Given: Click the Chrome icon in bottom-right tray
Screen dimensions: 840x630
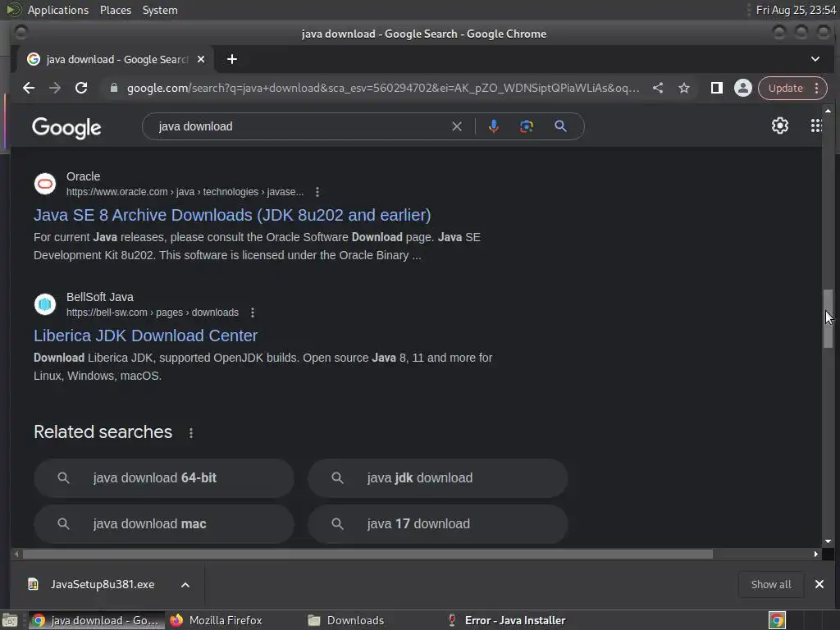Looking at the screenshot, I should 777,621.
